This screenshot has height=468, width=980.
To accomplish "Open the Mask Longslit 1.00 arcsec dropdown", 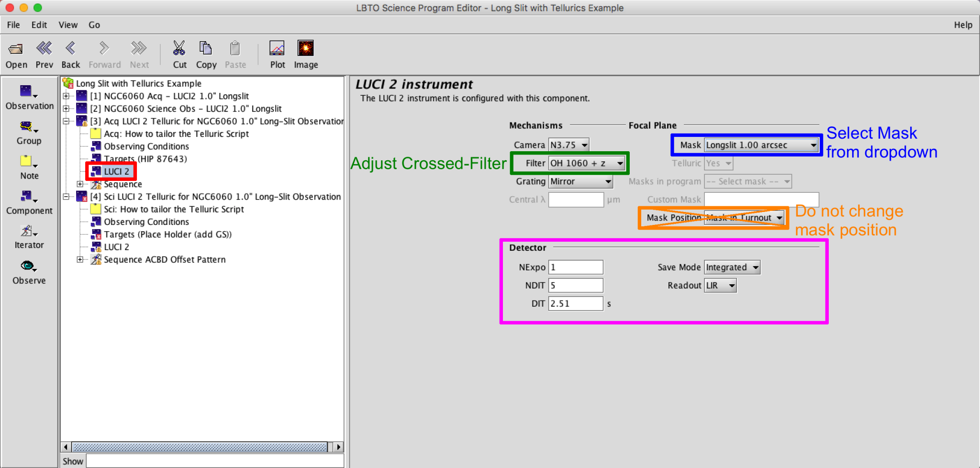I will coord(761,145).
